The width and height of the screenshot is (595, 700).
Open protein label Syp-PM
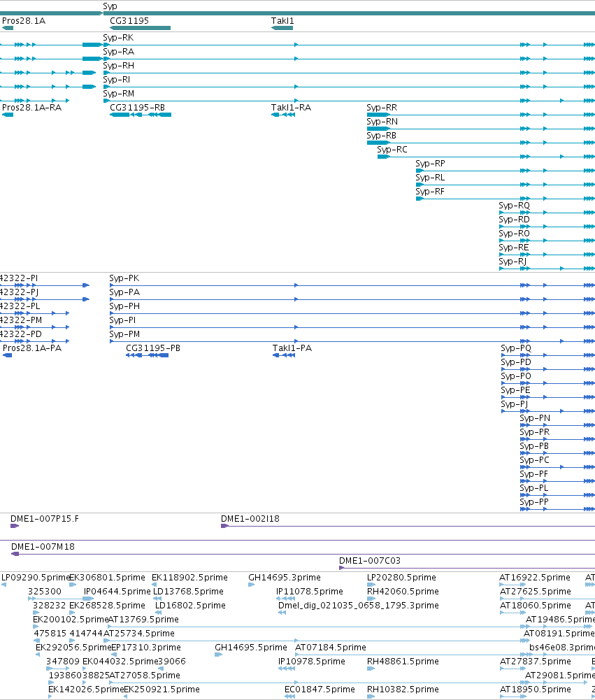124,334
